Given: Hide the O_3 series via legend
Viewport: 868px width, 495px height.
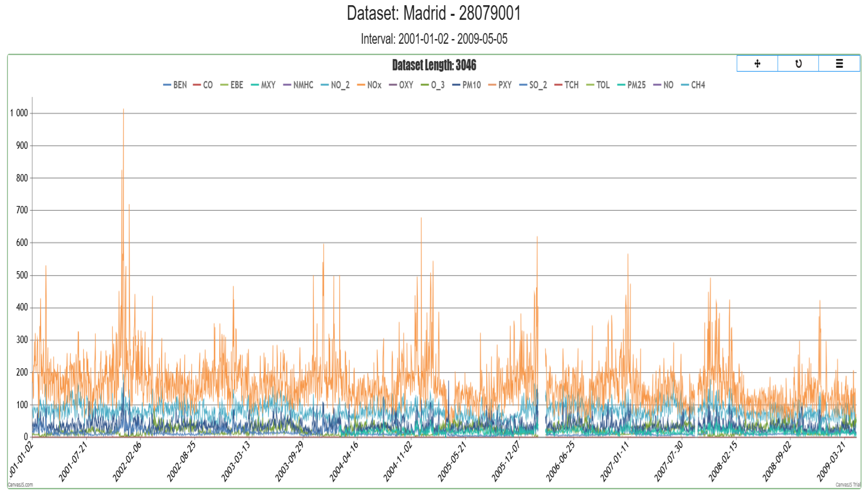Looking at the screenshot, I should tap(433, 85).
